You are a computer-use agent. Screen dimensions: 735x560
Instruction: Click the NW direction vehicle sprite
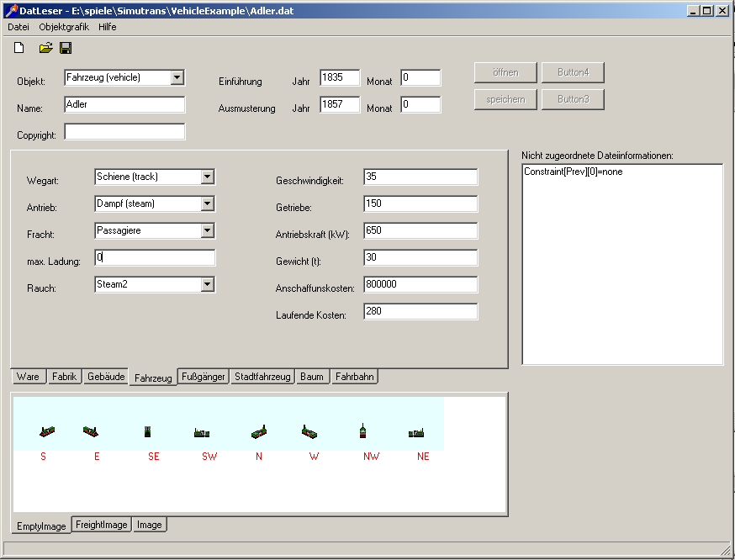363,431
